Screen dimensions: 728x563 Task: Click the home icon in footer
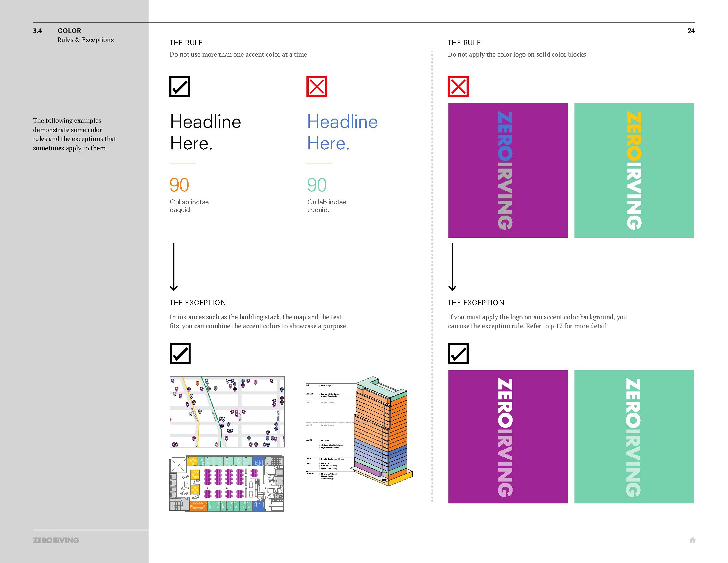pyautogui.click(x=692, y=540)
